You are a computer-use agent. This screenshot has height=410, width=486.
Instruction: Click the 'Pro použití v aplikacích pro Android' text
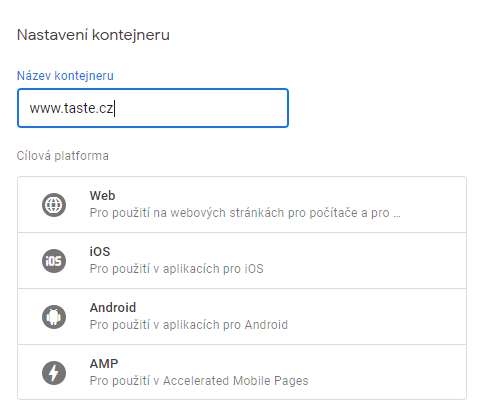pyautogui.click(x=189, y=325)
